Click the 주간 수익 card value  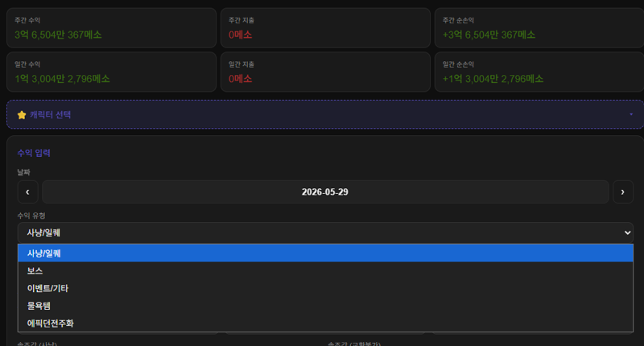[x=58, y=35]
